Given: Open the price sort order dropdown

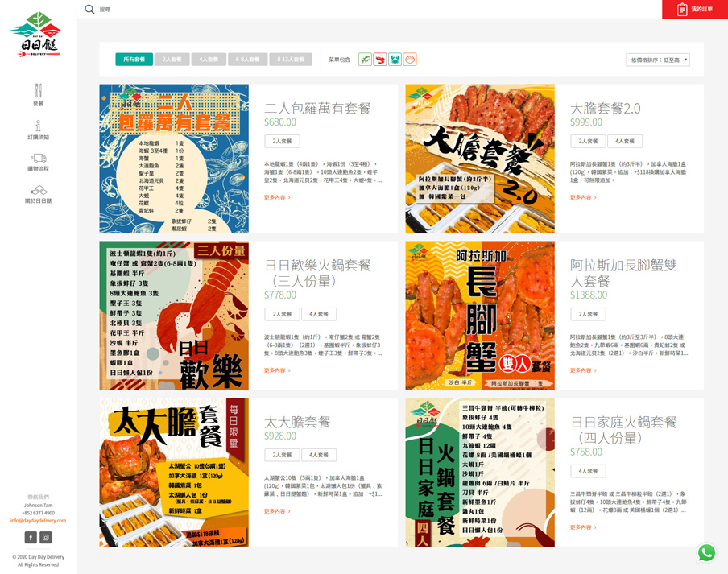Looking at the screenshot, I should [657, 60].
